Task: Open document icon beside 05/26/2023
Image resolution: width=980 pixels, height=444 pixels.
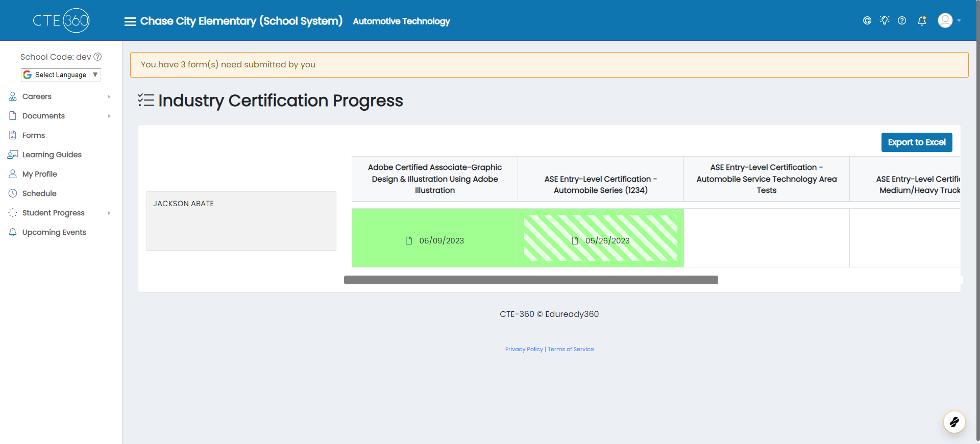Action: 575,240
